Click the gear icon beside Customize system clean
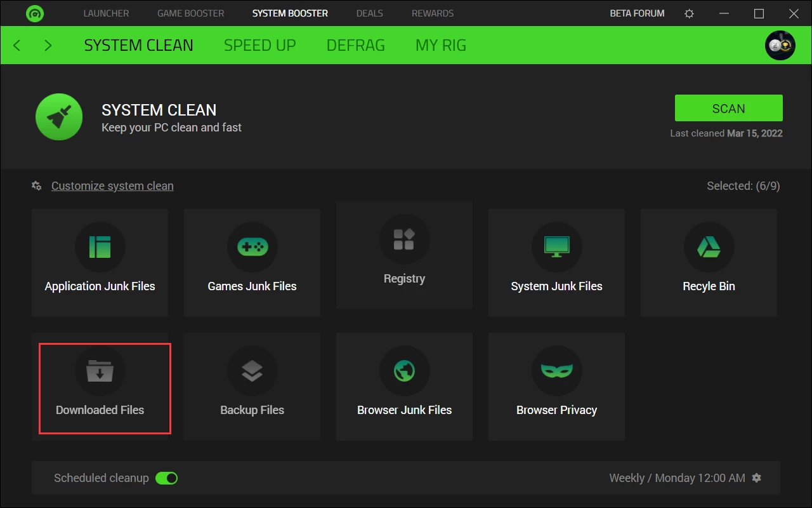 (x=37, y=186)
